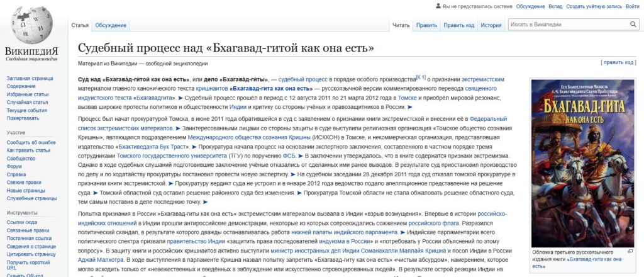This screenshot has height=277, width=644.
Task: Open «Свежие правки»
Action: (24, 183)
